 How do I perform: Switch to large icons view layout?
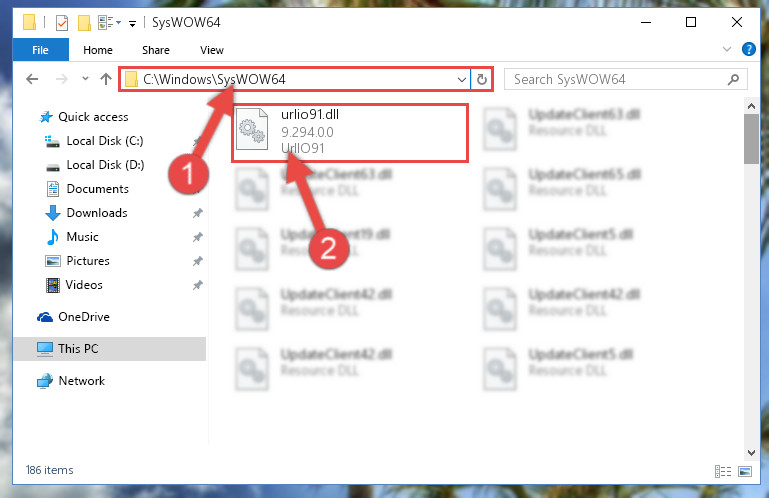tap(744, 471)
